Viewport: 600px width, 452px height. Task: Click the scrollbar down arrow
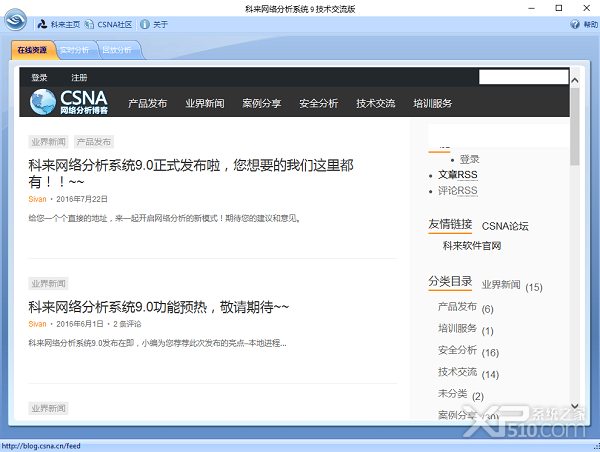click(574, 406)
